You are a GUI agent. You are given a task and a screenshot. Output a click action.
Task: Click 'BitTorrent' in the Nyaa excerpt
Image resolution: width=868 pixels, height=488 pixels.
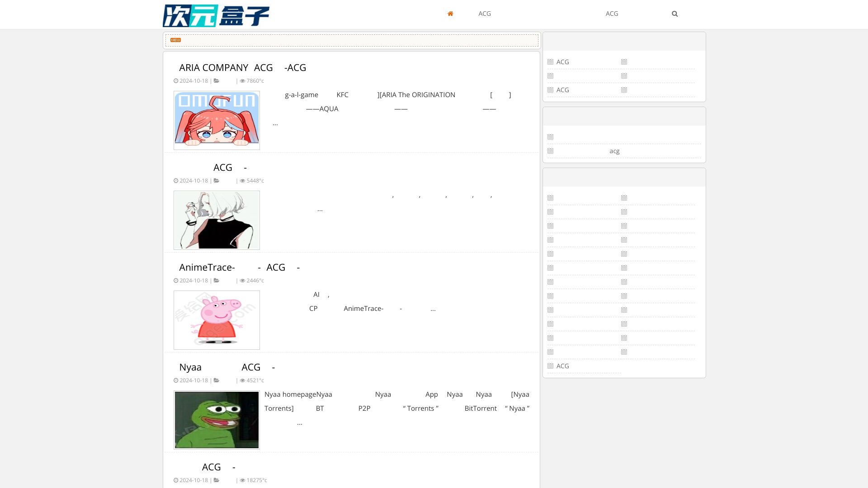481,408
